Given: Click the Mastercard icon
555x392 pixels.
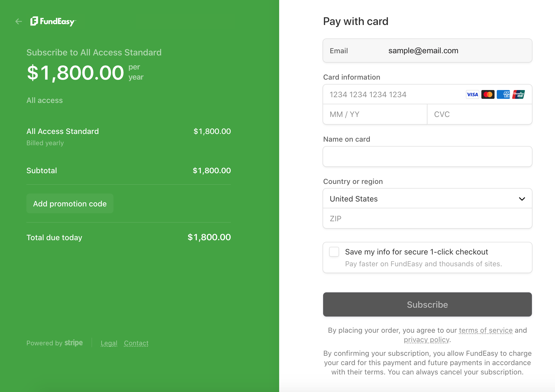Looking at the screenshot, I should pos(488,94).
